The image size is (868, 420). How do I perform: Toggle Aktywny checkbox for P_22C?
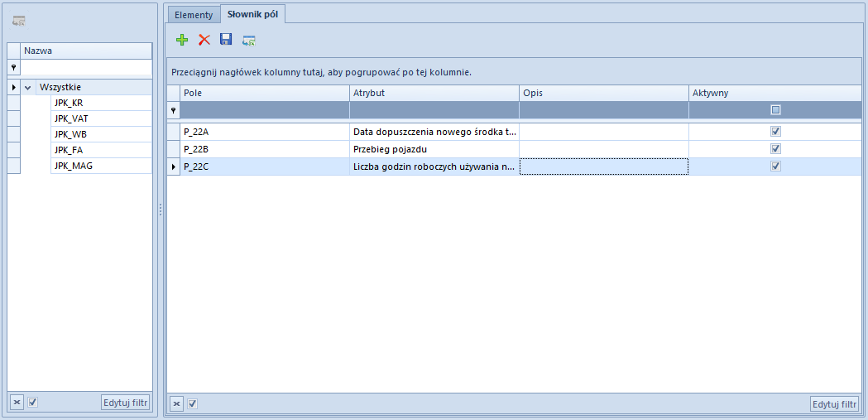(775, 167)
